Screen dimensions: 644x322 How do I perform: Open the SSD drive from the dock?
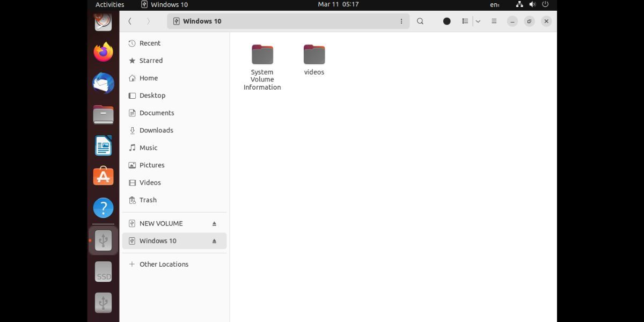tap(104, 272)
